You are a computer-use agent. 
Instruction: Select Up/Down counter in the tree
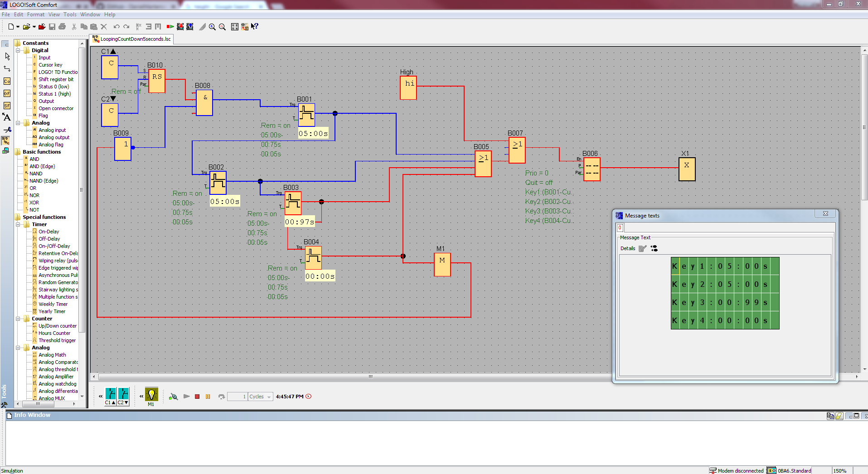(58, 326)
